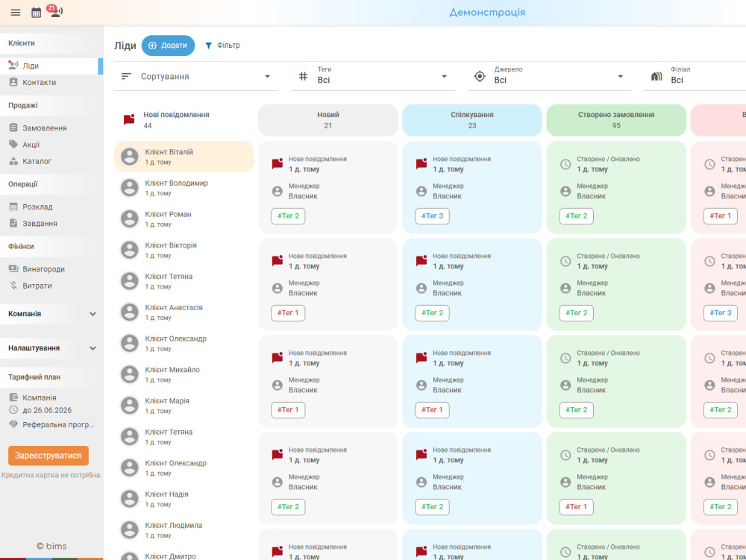Click the Винагороди sidebar icon
746x560 pixels.
click(13, 268)
